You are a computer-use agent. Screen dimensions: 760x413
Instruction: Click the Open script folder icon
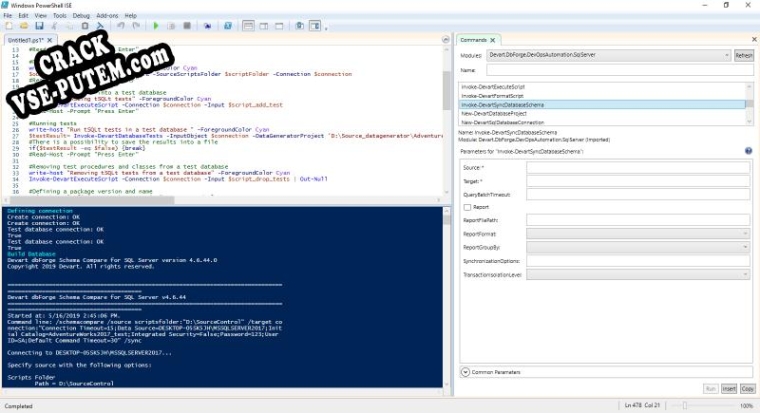tap(22, 26)
